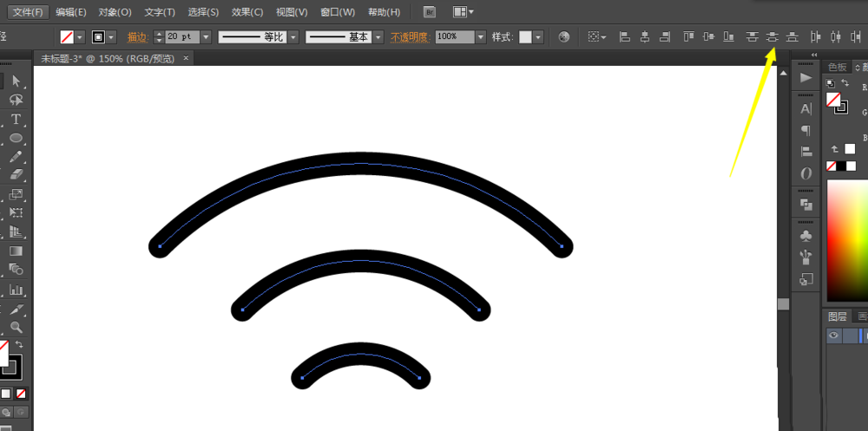Screen dimensions: 868x431
Task: Open the 对象(O) menu
Action: 115,11
